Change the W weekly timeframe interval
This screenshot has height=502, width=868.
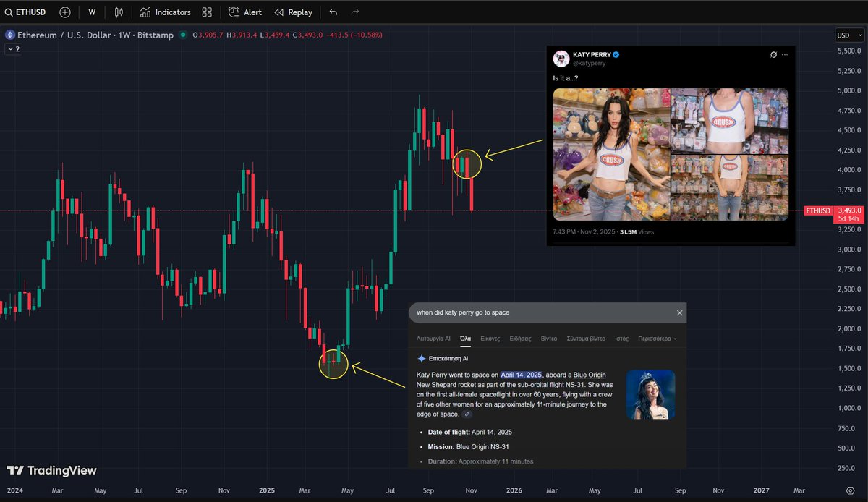pos(92,12)
